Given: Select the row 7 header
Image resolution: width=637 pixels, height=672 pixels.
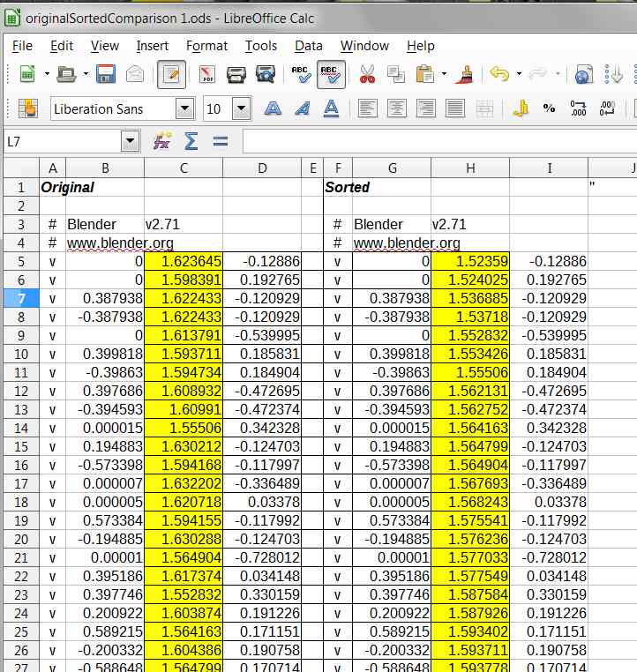Looking at the screenshot, I should (x=19, y=298).
